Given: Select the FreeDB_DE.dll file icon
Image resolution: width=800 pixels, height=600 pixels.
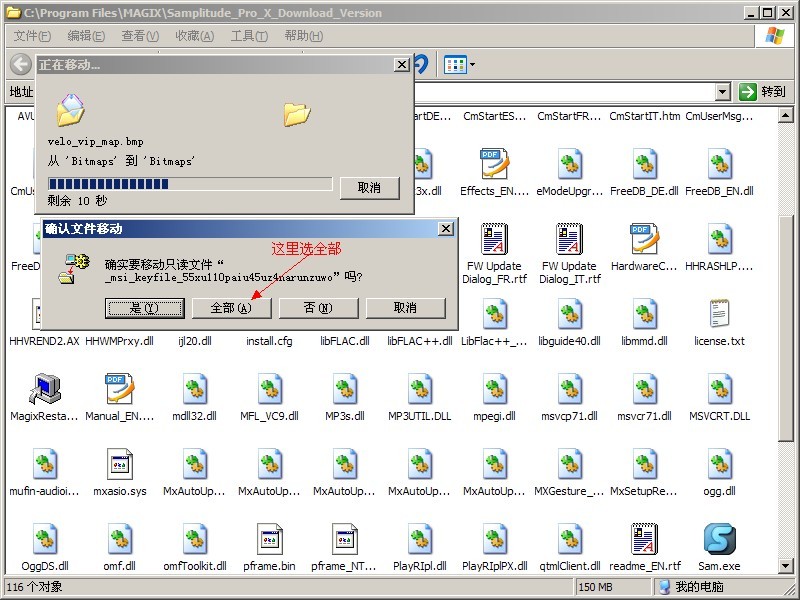Looking at the screenshot, I should click(x=644, y=164).
